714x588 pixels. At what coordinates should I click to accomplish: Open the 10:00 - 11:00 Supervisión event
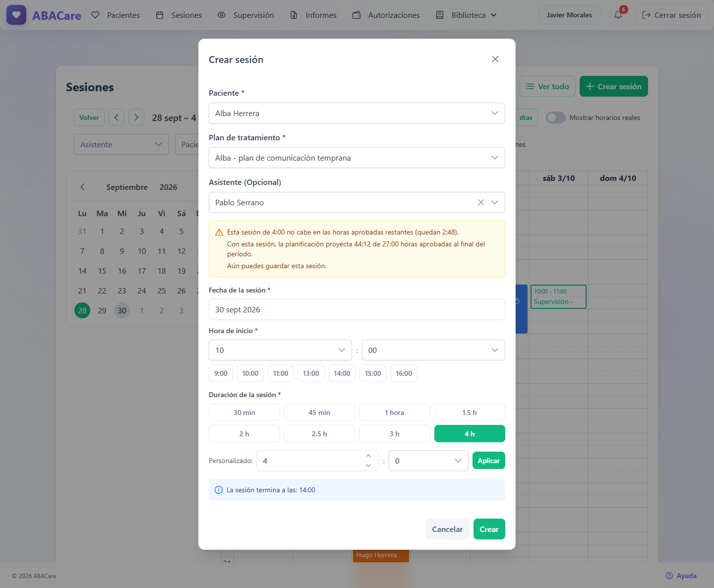pos(558,296)
